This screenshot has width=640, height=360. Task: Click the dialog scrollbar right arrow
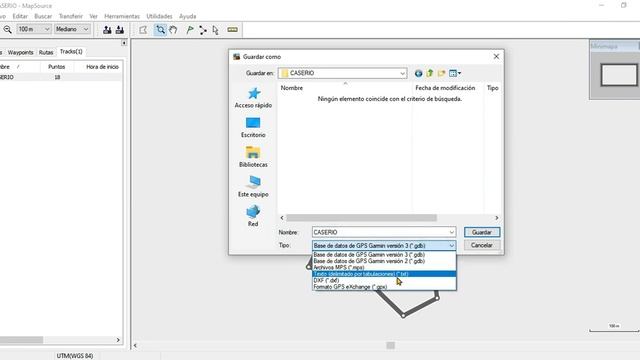click(x=496, y=218)
